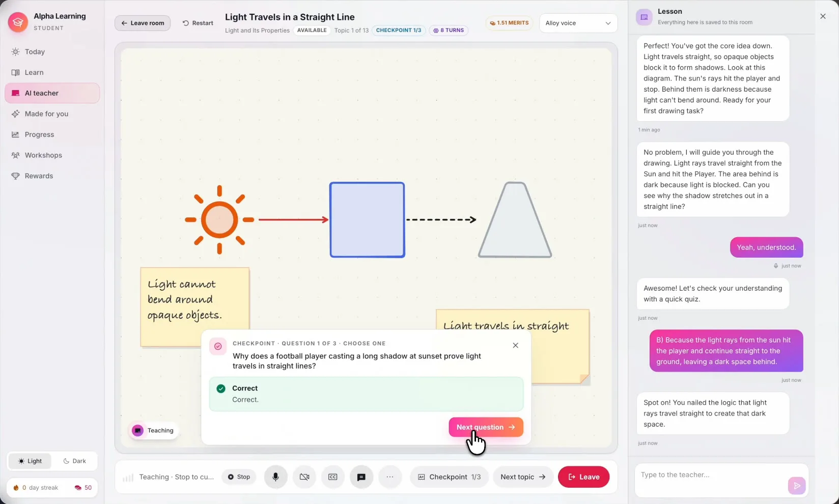Click the Alpha Learning logo icon

[x=18, y=22]
